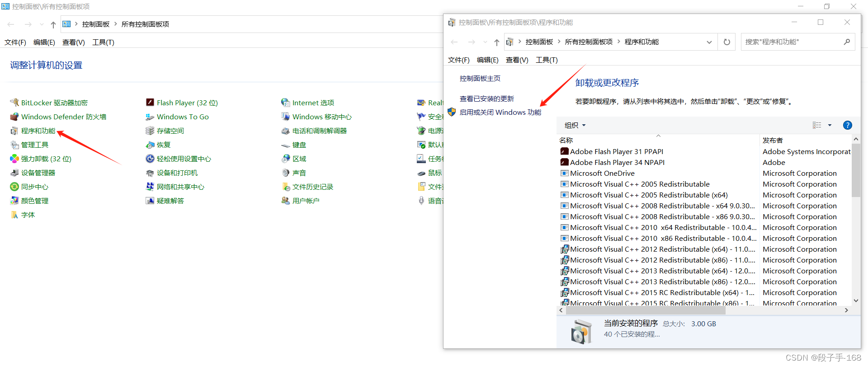Click the vertical scrollbar thumb of program list
868x366 pixels.
point(856,170)
